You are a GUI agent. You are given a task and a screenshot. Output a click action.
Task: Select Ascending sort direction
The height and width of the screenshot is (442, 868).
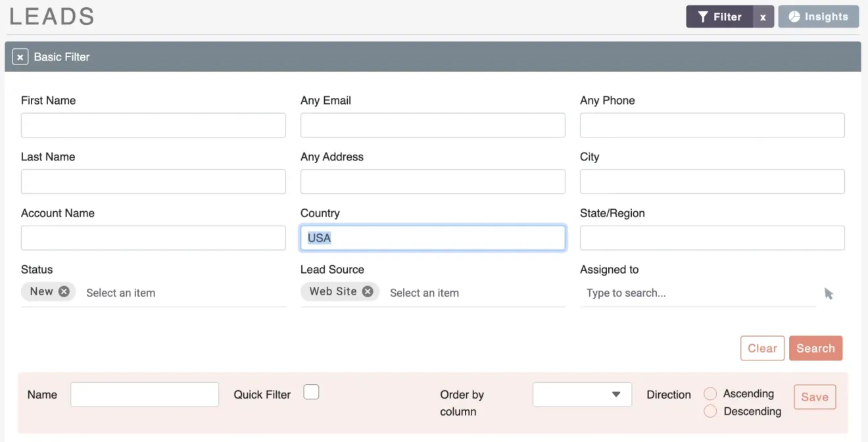click(710, 393)
